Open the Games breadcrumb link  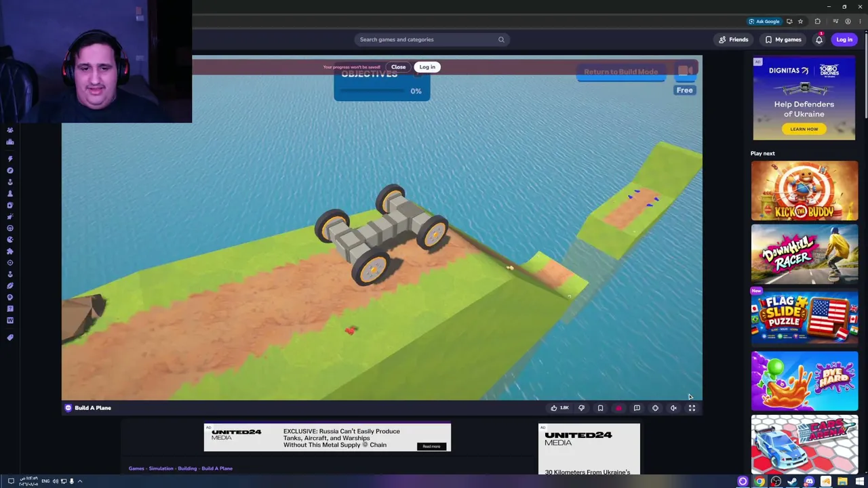click(x=136, y=468)
